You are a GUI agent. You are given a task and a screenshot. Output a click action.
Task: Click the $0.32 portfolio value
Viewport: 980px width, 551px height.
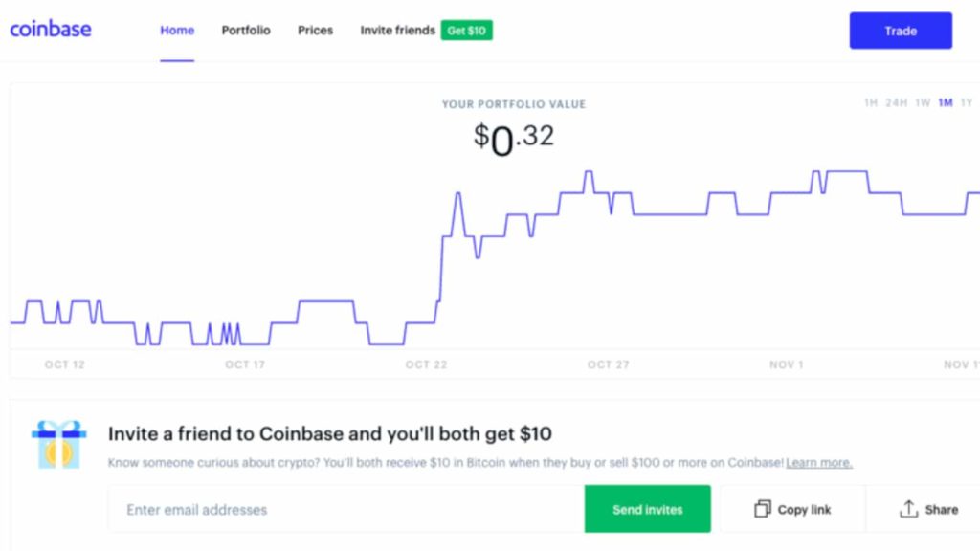pyautogui.click(x=514, y=139)
